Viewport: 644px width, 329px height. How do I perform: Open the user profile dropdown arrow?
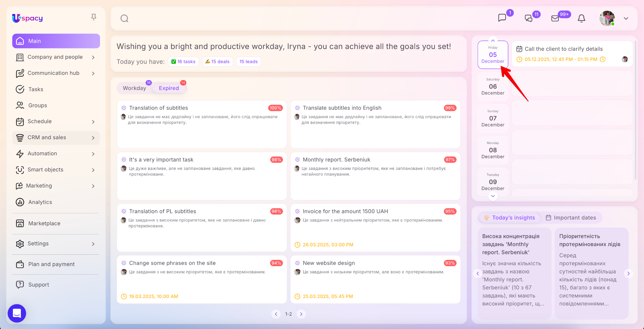tap(626, 19)
